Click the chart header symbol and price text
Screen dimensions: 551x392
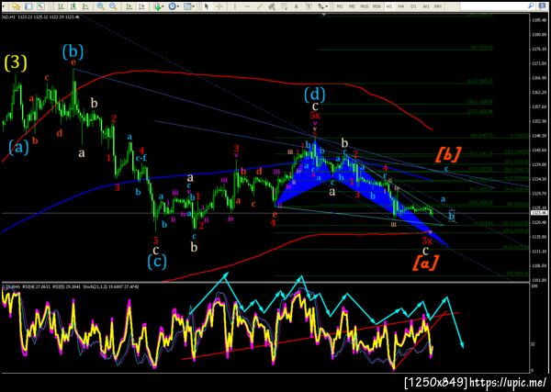[x=40, y=17]
